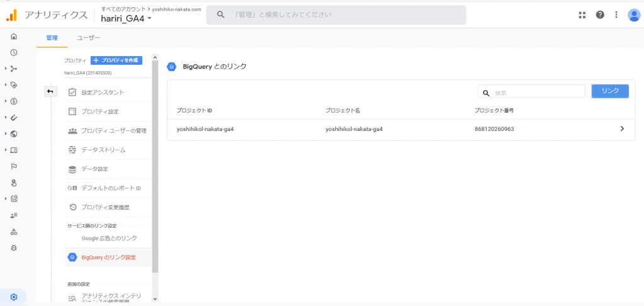Click the Engagement tag icon
Viewport: 644px width, 306px height.
(x=14, y=85)
